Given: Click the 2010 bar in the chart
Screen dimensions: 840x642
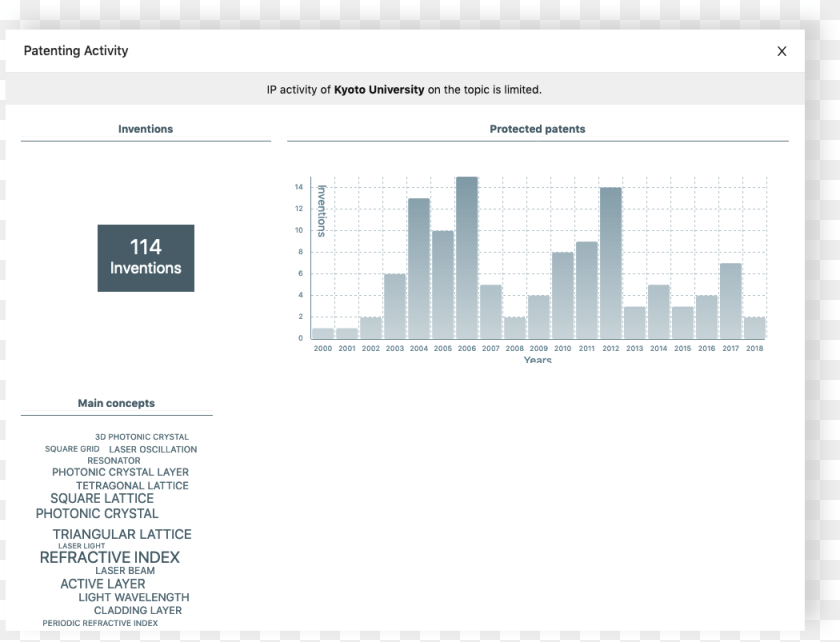Looking at the screenshot, I should click(562, 295).
